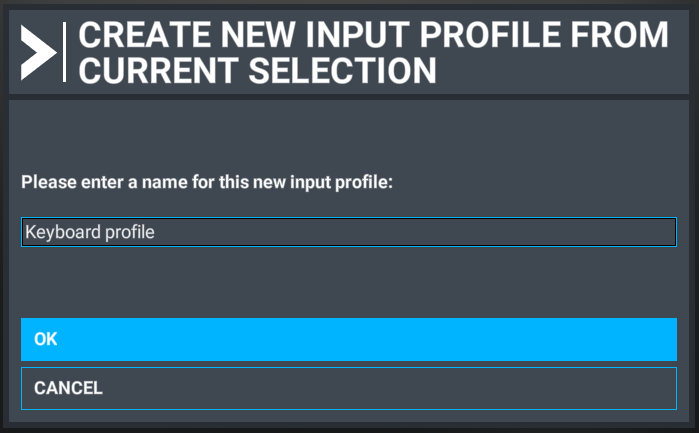
Task: Click the blank space between textbox and OK
Action: tap(349, 282)
